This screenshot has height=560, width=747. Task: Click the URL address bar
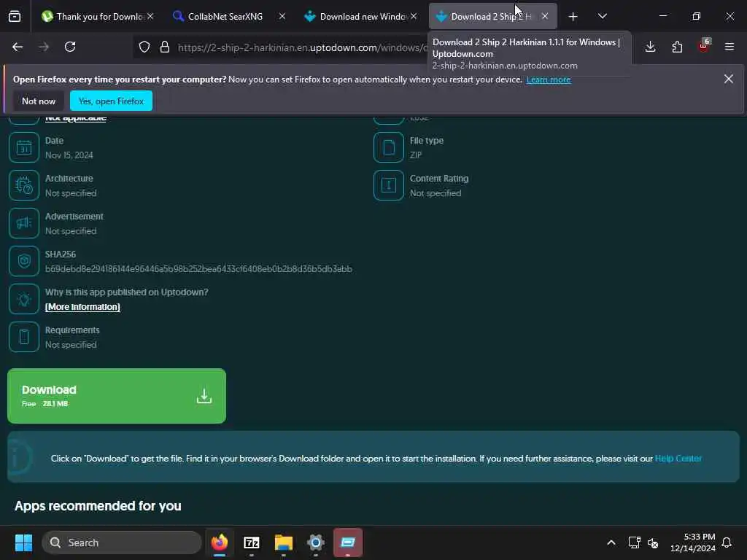[x=303, y=47]
